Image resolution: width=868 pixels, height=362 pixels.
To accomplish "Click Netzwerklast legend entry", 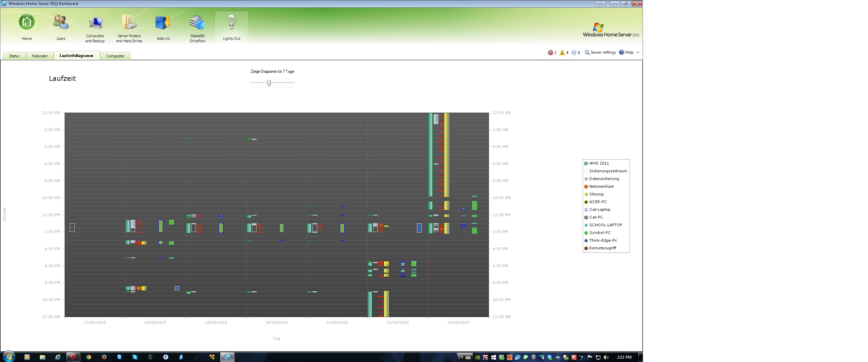I will click(x=599, y=187).
